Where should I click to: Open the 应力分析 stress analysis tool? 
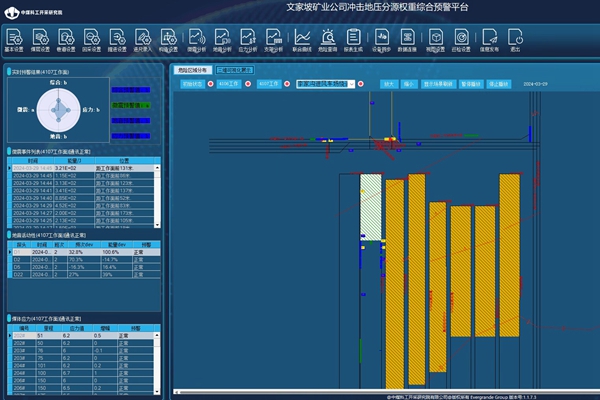[248, 39]
